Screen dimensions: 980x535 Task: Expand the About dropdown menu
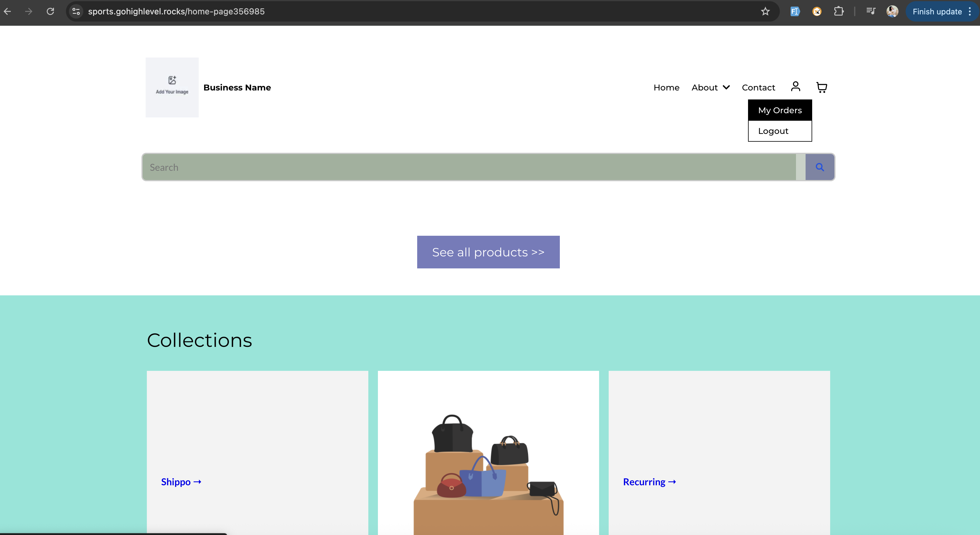click(x=710, y=87)
